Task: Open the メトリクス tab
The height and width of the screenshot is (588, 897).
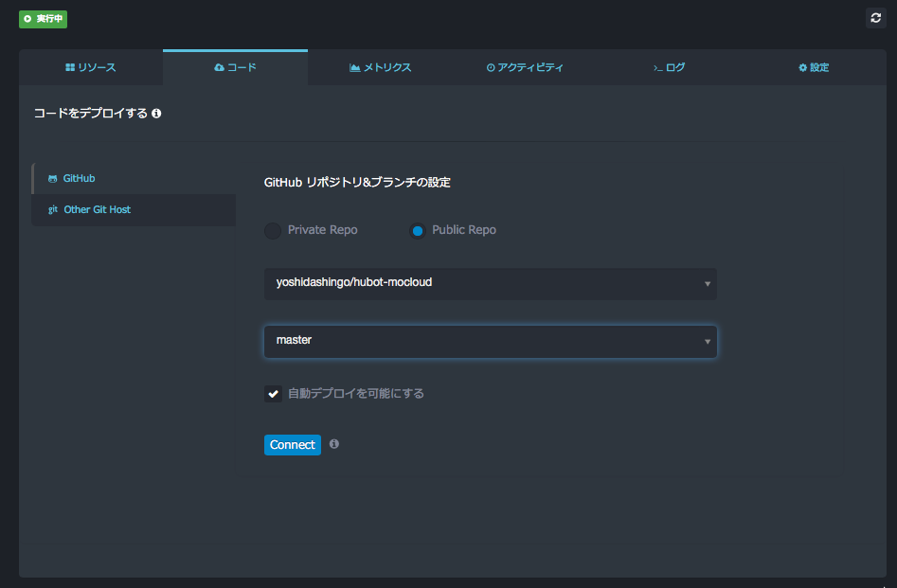Action: coord(380,67)
